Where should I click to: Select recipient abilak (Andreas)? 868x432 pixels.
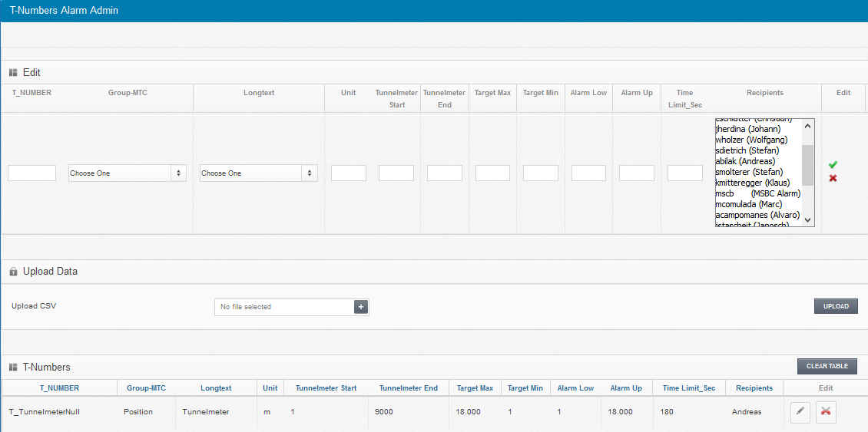(745, 161)
